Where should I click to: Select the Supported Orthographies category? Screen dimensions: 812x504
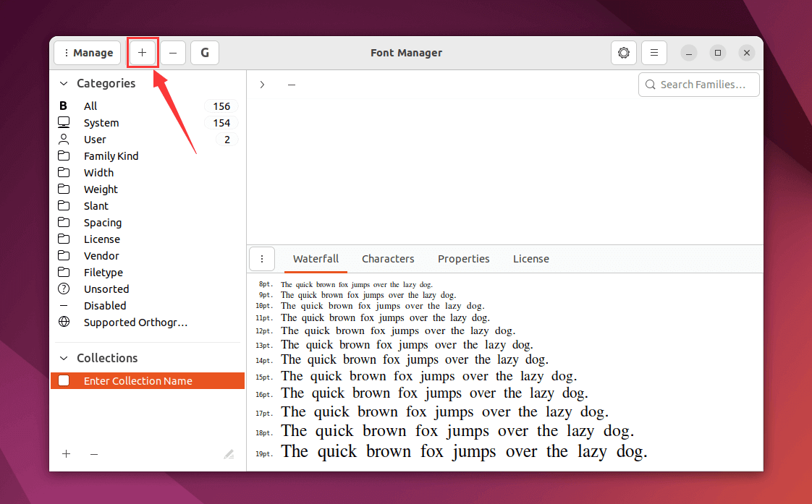148,323
